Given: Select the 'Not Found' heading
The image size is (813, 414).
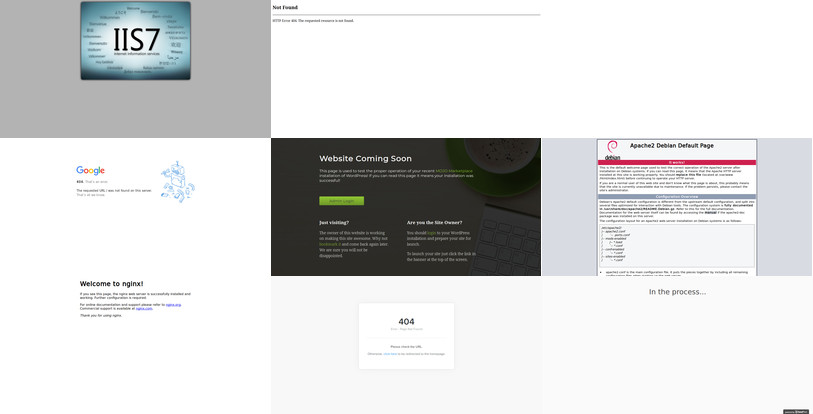Looking at the screenshot, I should point(285,7).
